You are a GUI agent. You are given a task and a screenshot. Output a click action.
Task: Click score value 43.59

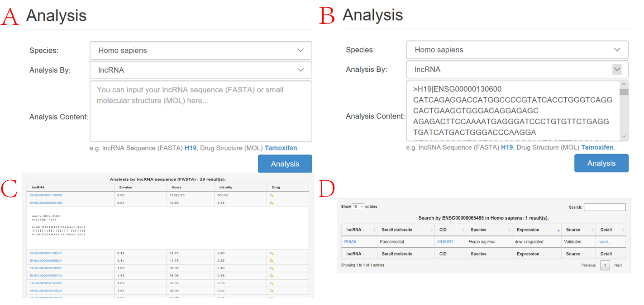(x=174, y=203)
